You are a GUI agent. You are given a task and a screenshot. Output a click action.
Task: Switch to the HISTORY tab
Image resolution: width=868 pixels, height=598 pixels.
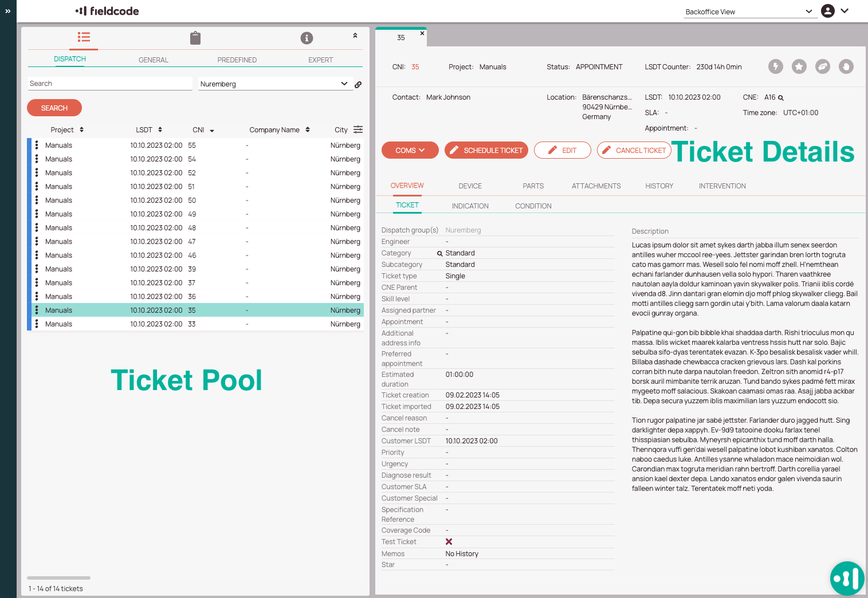coord(659,186)
